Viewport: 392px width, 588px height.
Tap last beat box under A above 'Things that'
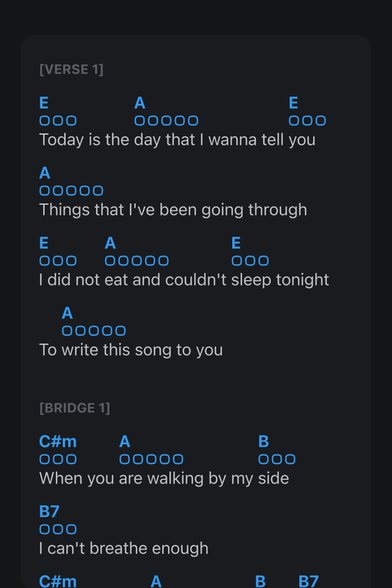click(98, 191)
